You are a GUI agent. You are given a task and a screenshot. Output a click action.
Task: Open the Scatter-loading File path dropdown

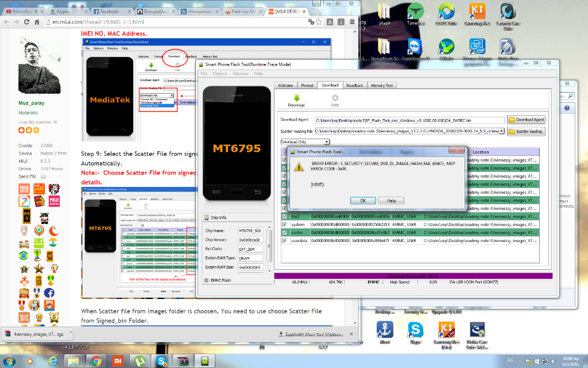pyautogui.click(x=502, y=131)
